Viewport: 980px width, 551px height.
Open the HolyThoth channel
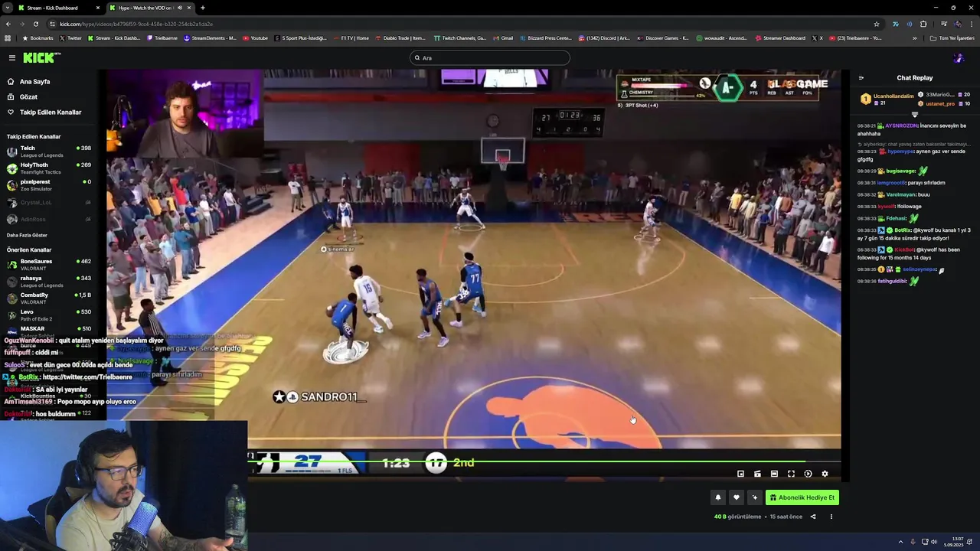point(47,168)
